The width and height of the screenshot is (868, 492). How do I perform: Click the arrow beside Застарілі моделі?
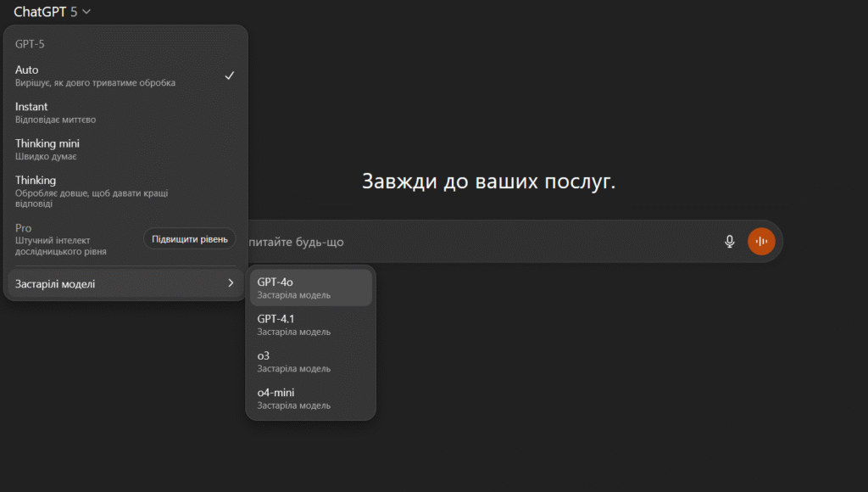[x=230, y=283]
